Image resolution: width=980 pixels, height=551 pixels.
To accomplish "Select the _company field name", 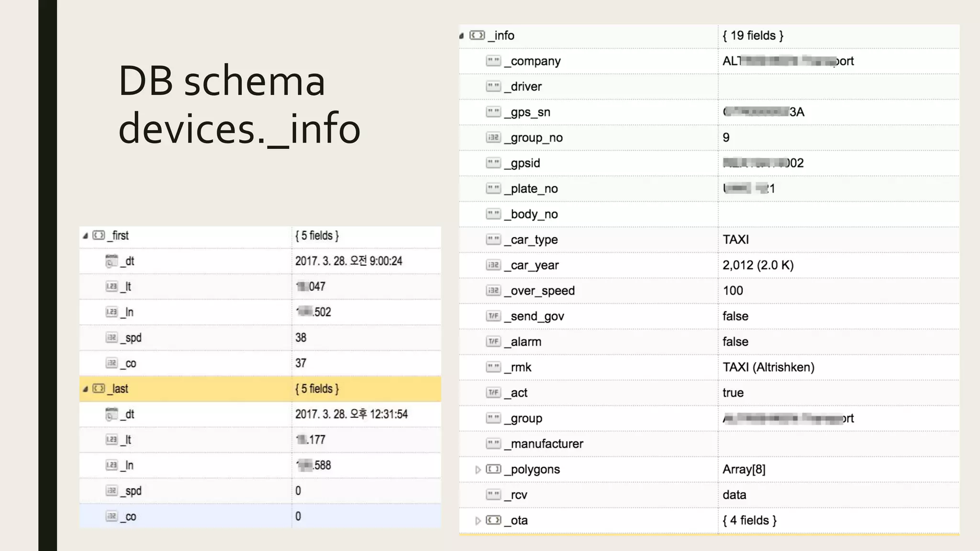I will 532,61.
